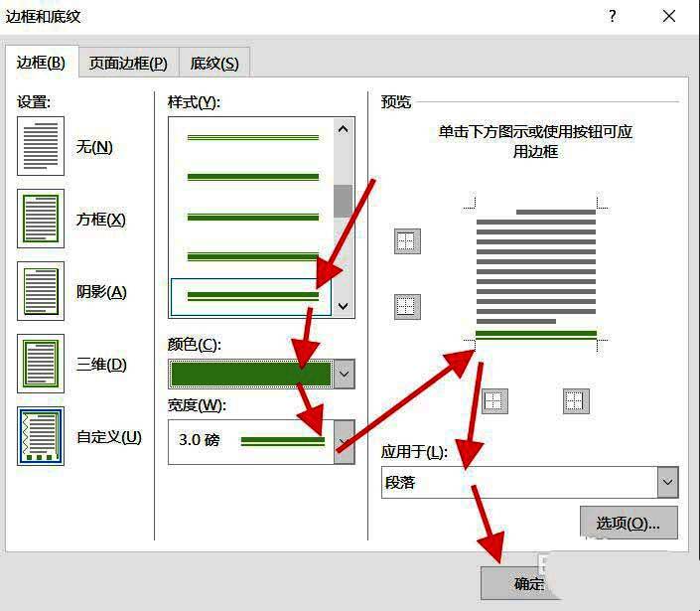Toggle the right border button below preview

pyautogui.click(x=576, y=400)
